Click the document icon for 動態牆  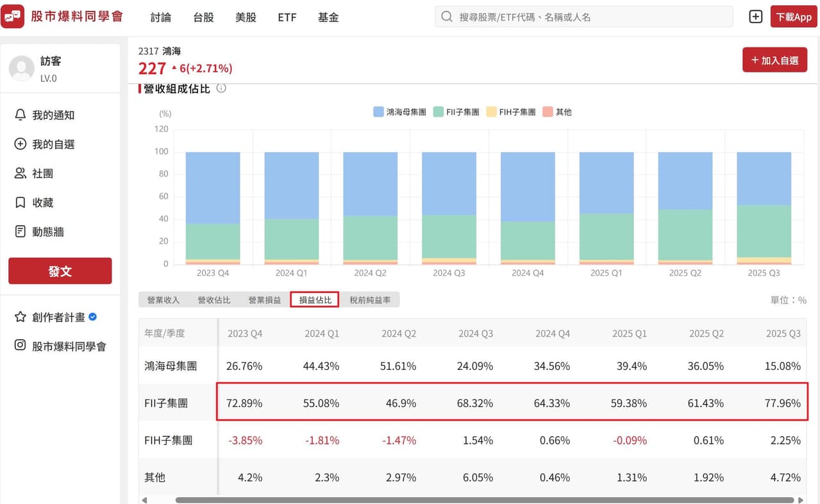[x=20, y=231]
